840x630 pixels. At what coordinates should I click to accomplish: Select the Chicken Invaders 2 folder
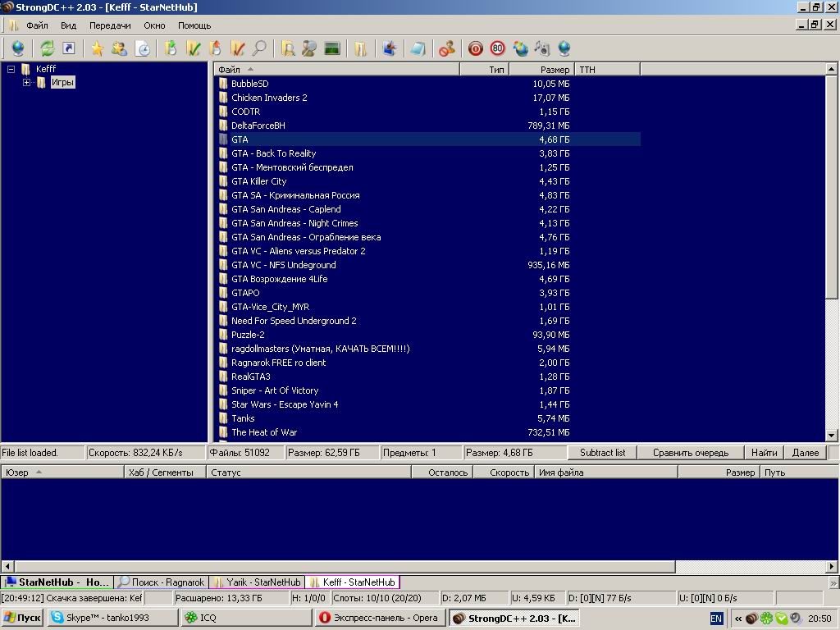click(x=269, y=98)
